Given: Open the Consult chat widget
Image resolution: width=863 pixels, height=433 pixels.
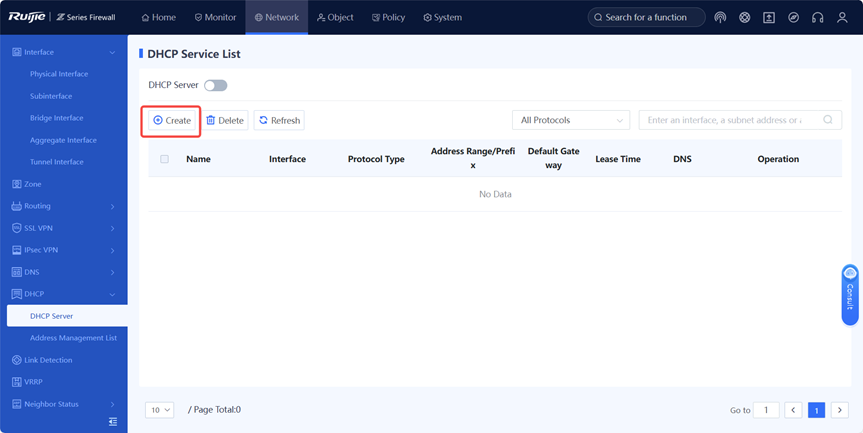Looking at the screenshot, I should point(849,294).
